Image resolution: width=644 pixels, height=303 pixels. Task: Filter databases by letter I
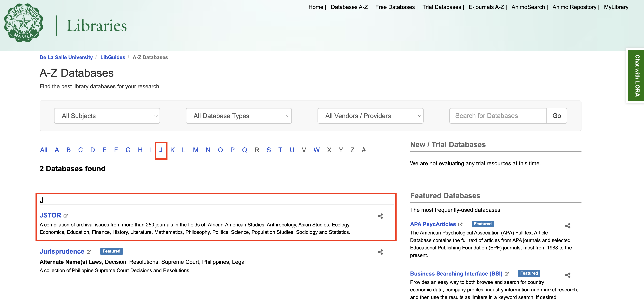point(151,150)
